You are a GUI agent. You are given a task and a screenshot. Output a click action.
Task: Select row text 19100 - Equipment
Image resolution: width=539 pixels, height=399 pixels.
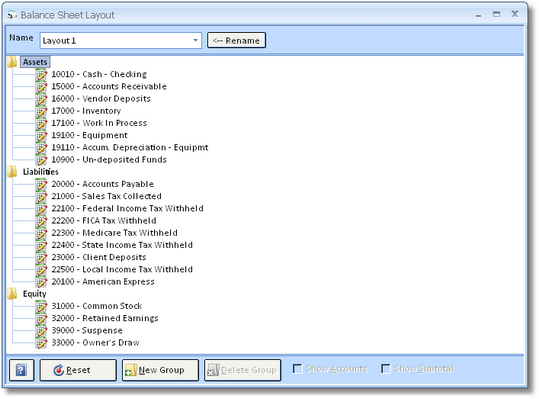point(89,135)
